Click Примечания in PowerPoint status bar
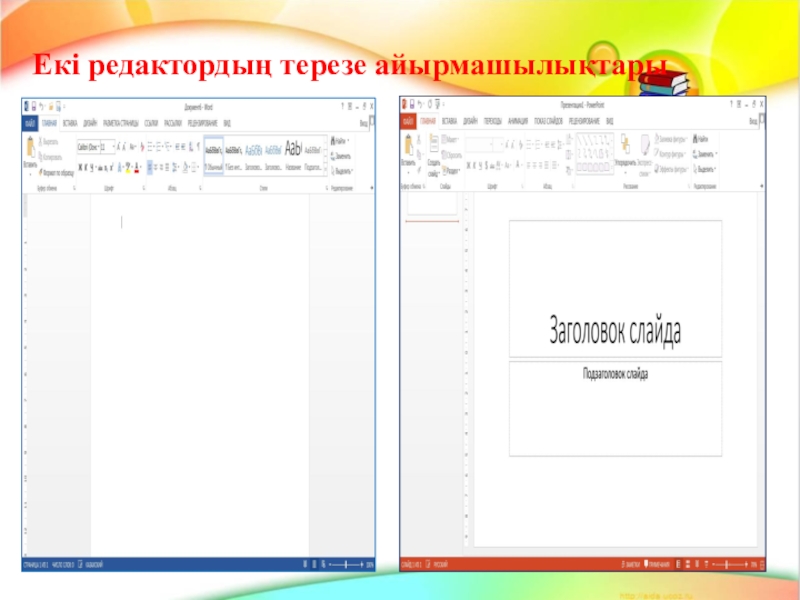Screen dimensions: 800x600 pyautogui.click(x=657, y=564)
